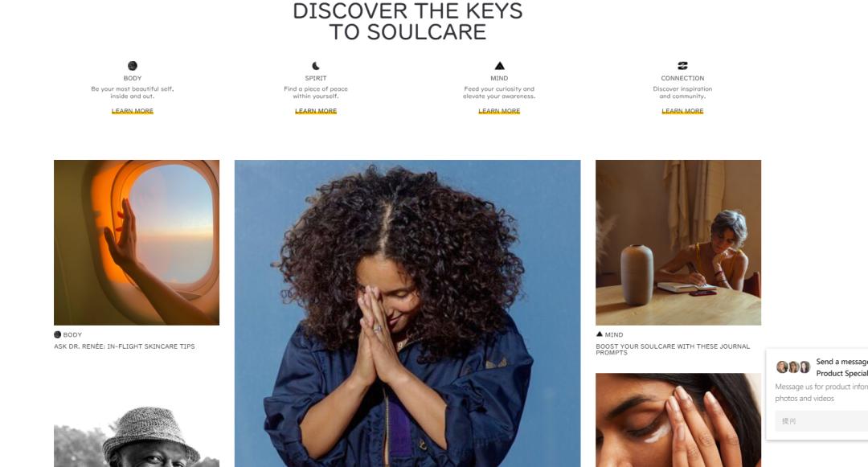Click the Body circle icon under the airplane photo
The width and height of the screenshot is (868, 467).
(x=57, y=334)
